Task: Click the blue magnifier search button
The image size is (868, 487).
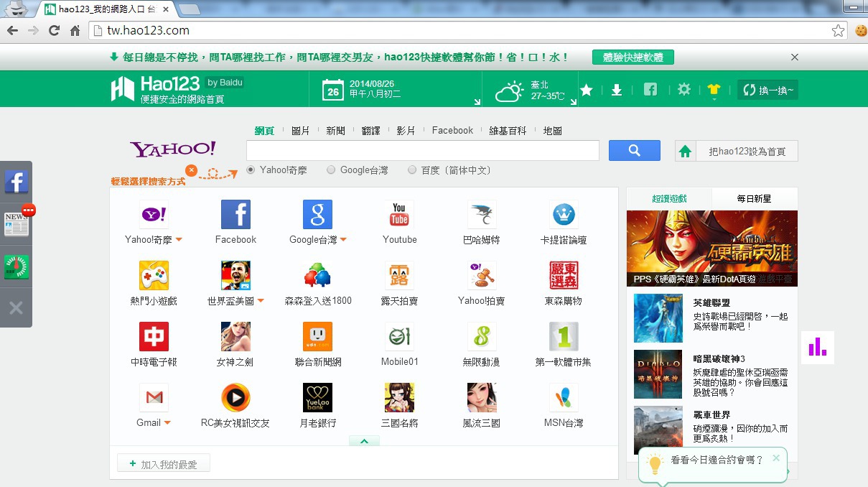Action: point(635,151)
